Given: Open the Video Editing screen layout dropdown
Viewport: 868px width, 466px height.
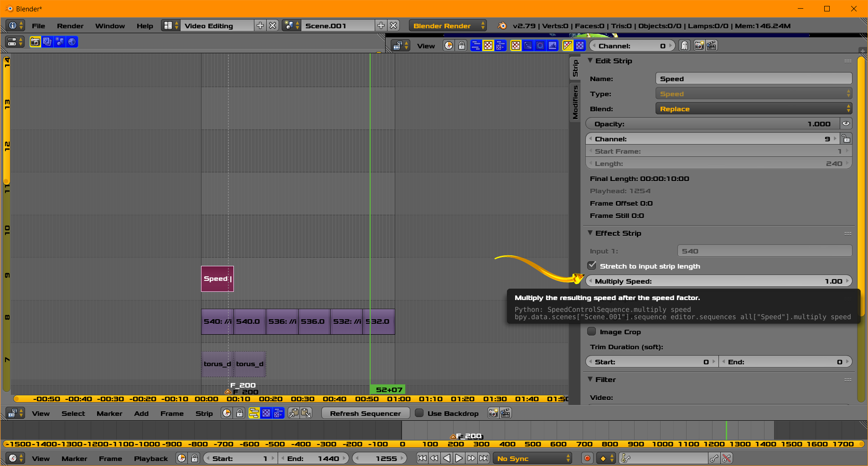Looking at the screenshot, I should (171, 26).
